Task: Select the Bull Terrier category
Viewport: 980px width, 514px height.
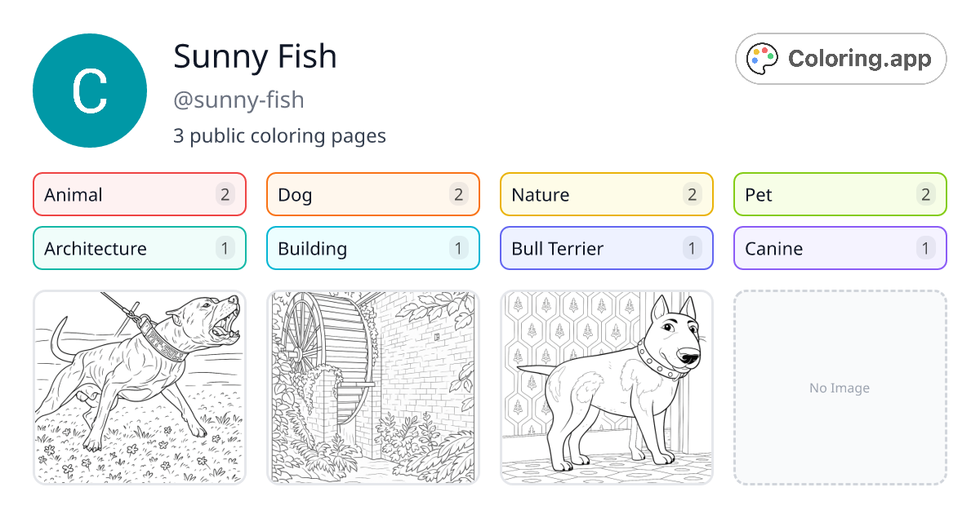Action: click(x=606, y=248)
